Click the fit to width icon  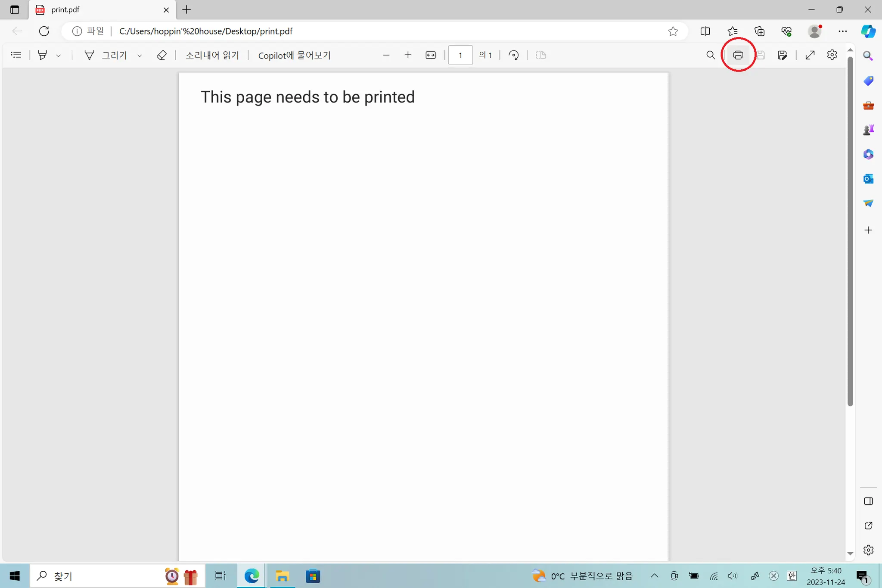(x=430, y=55)
